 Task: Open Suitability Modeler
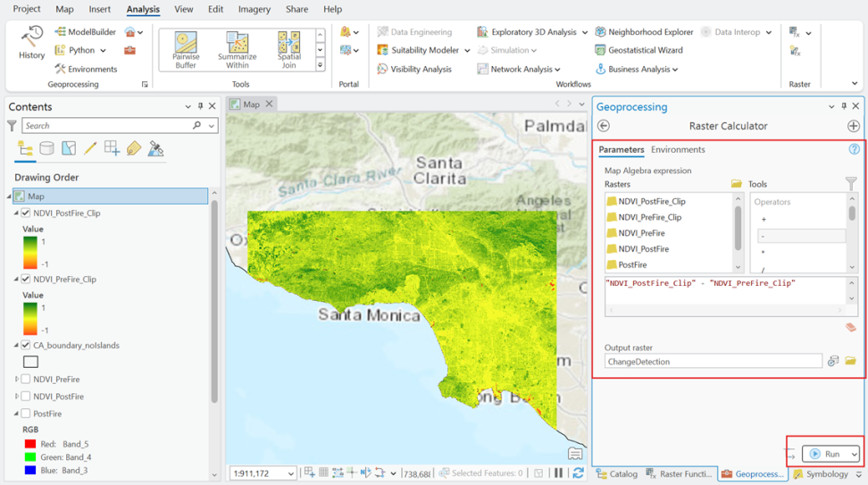click(x=419, y=50)
